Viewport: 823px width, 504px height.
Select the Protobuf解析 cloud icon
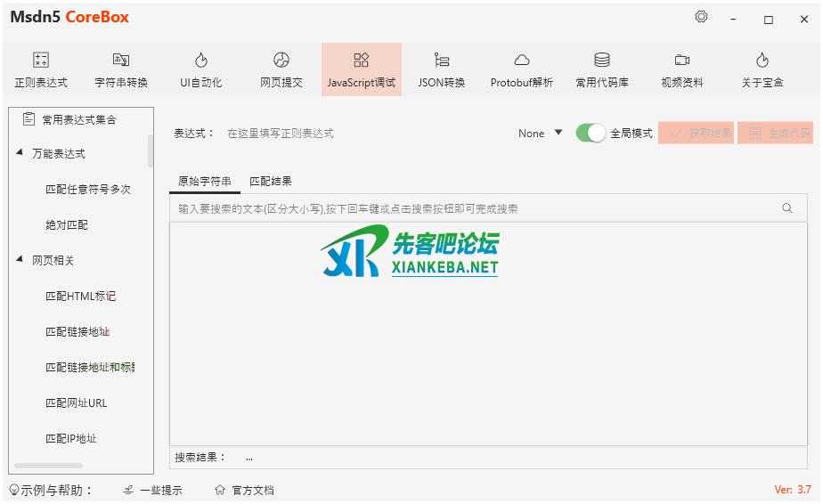click(x=522, y=61)
